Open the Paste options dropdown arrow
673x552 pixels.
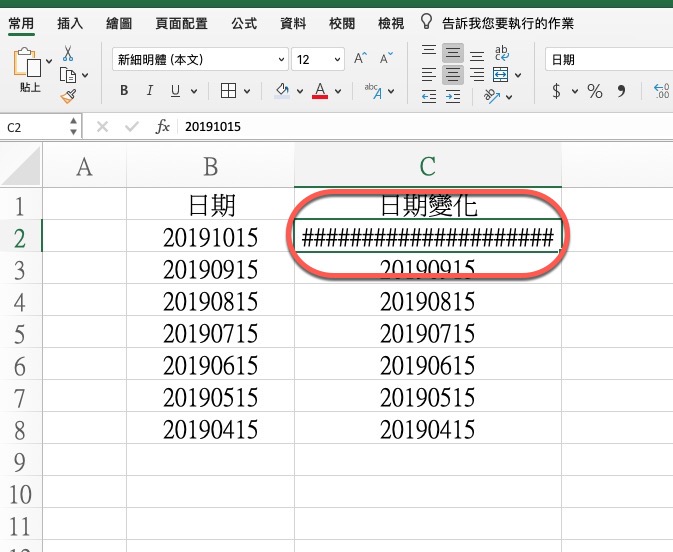pos(49,61)
